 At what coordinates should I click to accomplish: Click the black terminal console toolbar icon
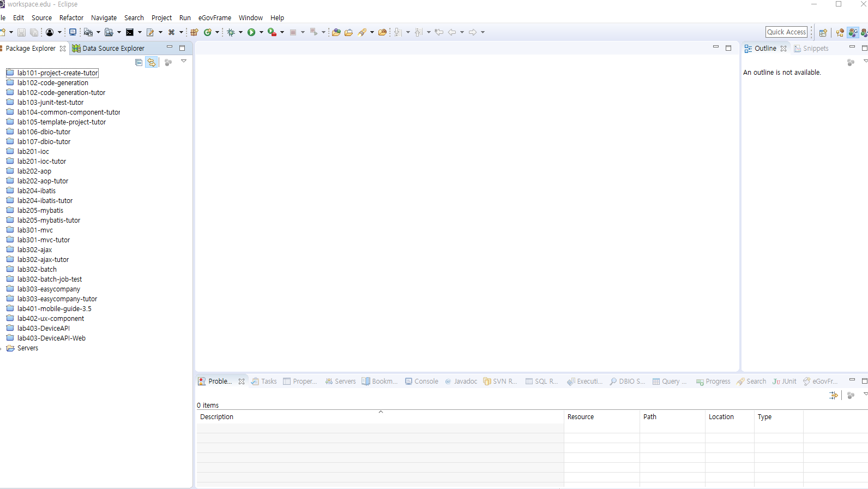pyautogui.click(x=130, y=33)
